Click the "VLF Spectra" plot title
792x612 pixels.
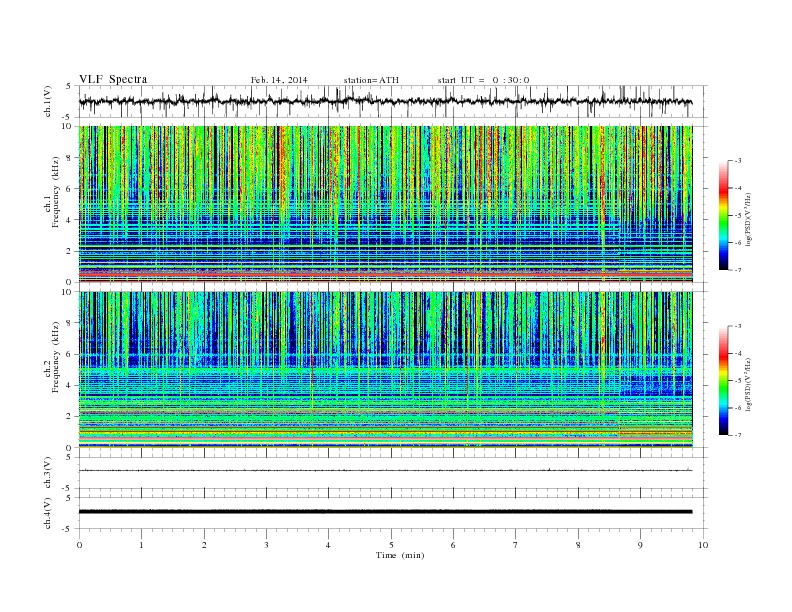point(113,79)
